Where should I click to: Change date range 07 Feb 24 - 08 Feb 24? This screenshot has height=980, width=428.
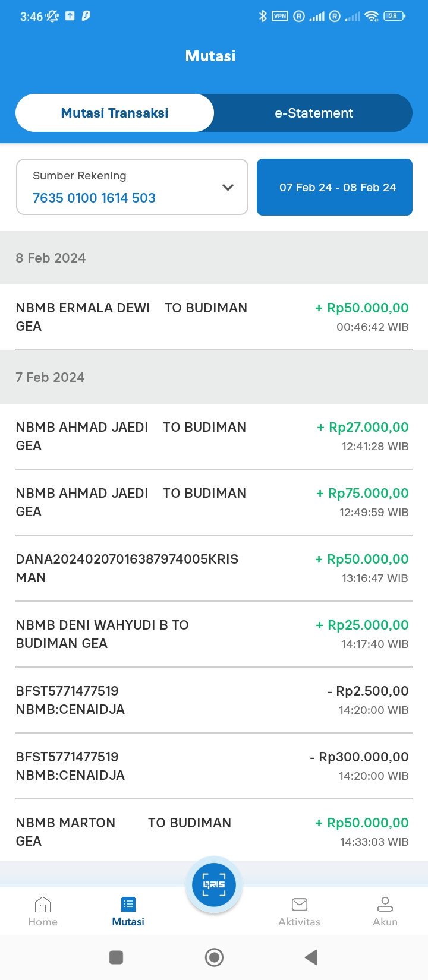click(335, 187)
